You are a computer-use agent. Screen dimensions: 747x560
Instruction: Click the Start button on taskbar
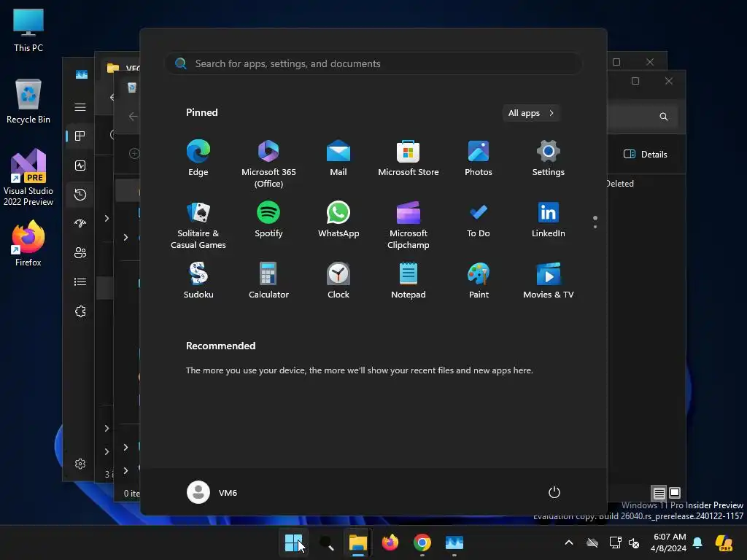(293, 542)
